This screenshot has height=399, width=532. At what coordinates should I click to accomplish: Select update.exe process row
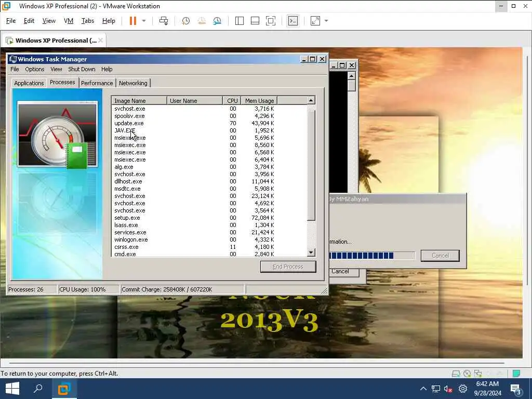(x=209, y=123)
